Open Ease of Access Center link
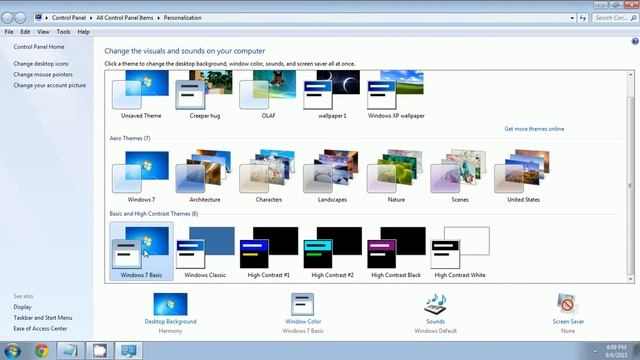The image size is (640, 360). [40, 329]
